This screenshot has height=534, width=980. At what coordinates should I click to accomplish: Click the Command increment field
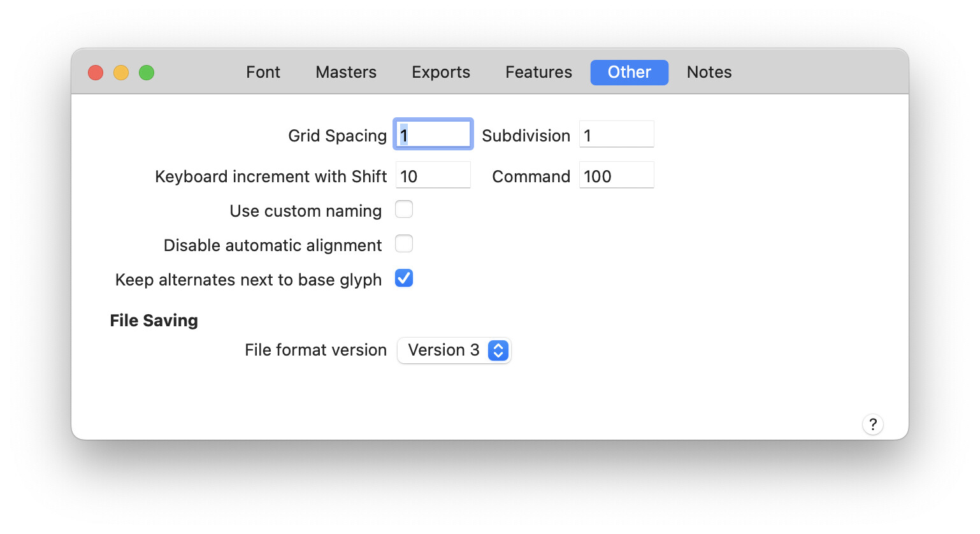tap(616, 175)
